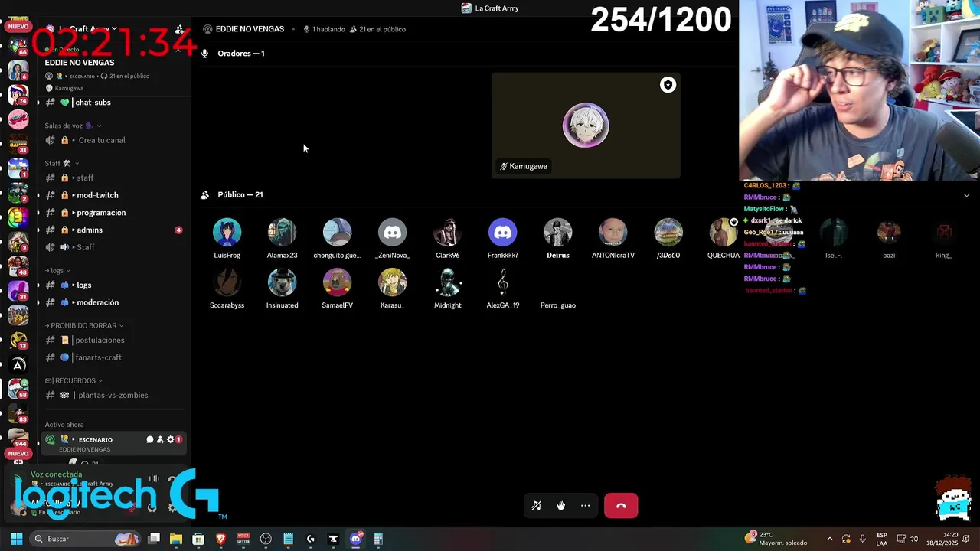Click LuisFrog's audience avatar
This screenshot has width=980, height=551.
coord(227,232)
